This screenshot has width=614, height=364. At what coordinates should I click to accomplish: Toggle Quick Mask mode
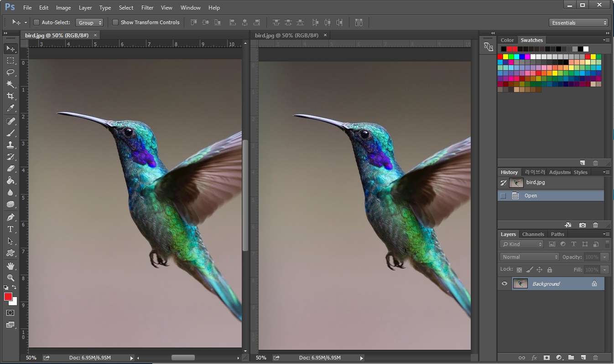pos(10,313)
